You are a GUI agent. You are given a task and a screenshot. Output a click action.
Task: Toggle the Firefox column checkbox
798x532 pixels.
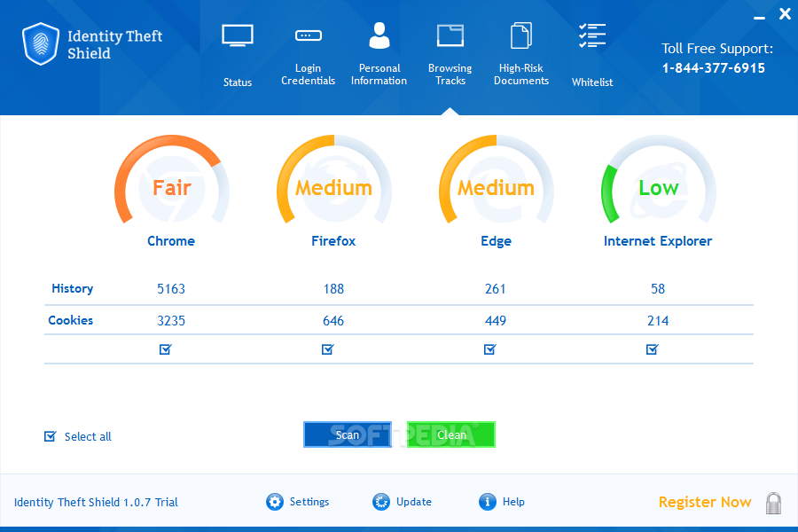[x=328, y=349]
